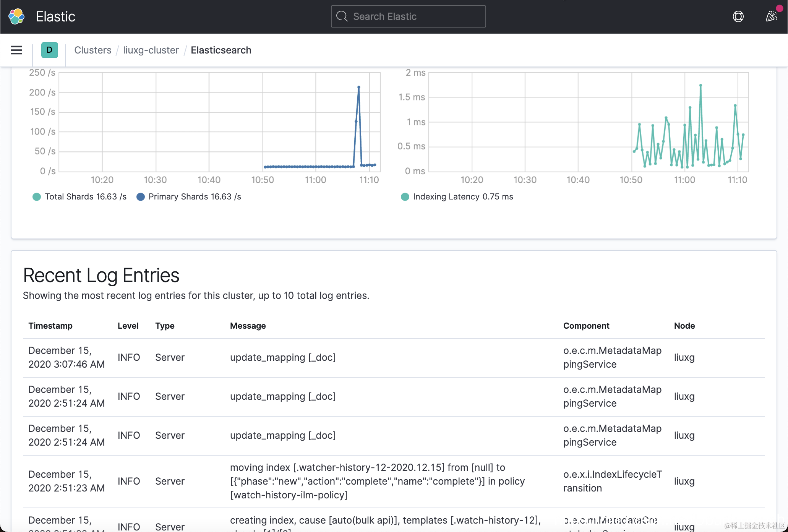The image size is (788, 532).
Task: Click the Elastic title text
Action: [55, 16]
